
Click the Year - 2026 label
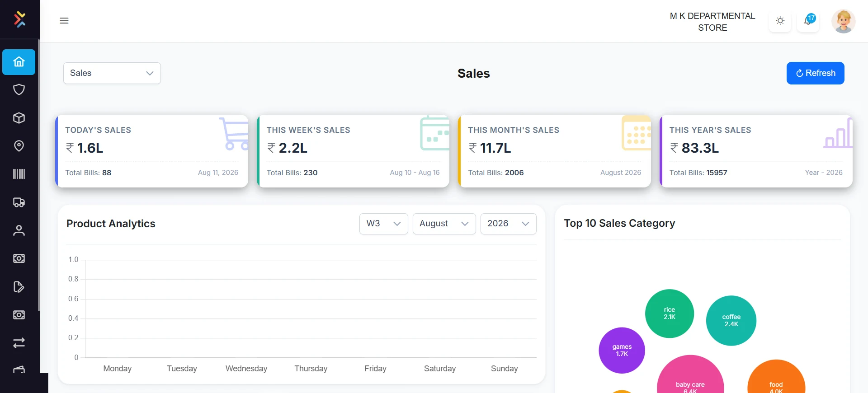(x=824, y=173)
